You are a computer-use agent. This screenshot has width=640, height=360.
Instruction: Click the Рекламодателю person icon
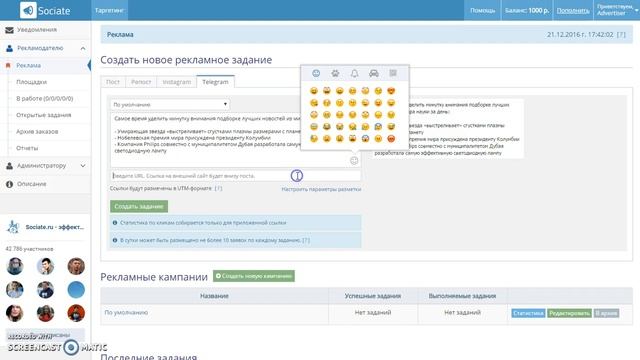[x=9, y=48]
